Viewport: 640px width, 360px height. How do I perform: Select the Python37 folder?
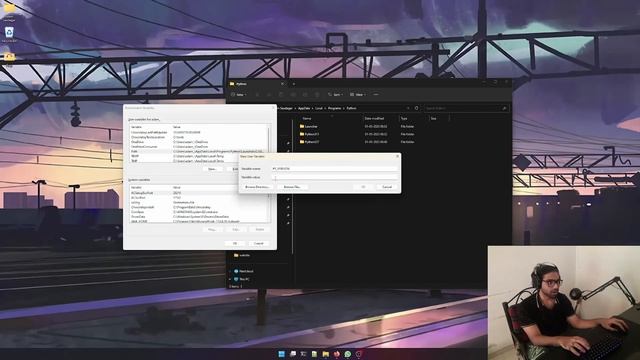[309, 142]
